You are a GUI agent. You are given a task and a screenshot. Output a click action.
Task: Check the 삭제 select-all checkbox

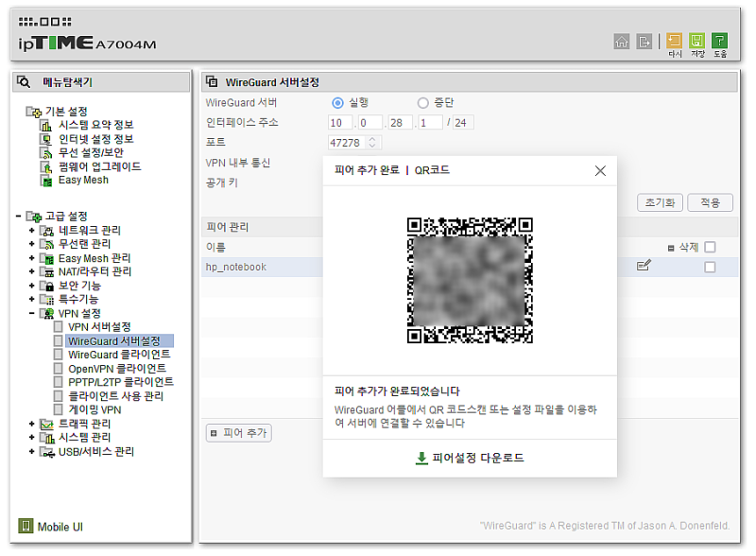[710, 247]
